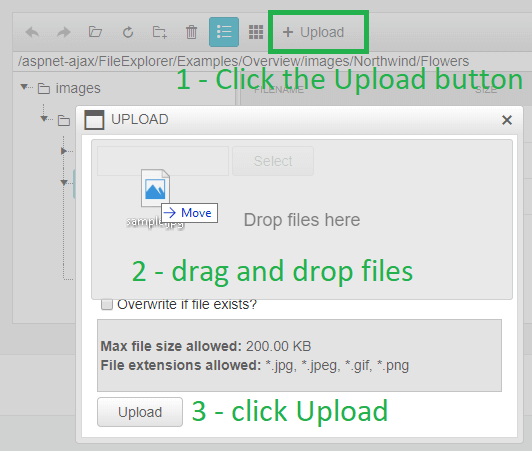Switch to thumbnails grid view
Viewport: 532px width, 451px height.
[x=256, y=32]
